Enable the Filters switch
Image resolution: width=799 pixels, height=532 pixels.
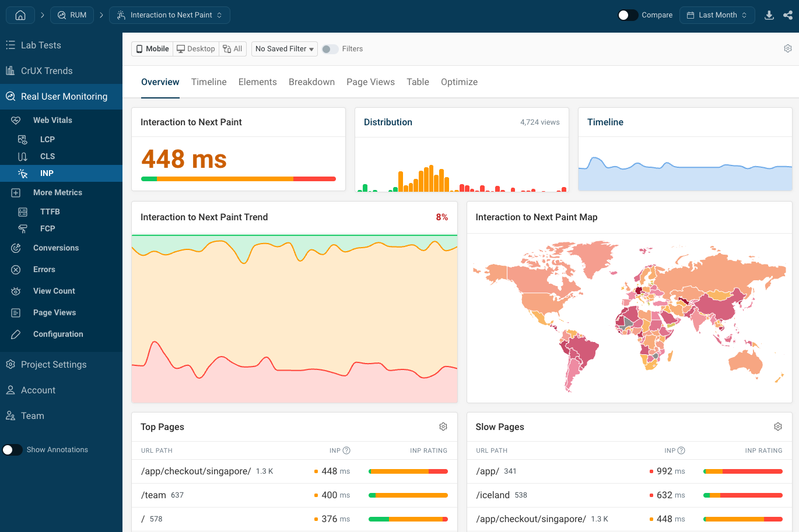[x=328, y=49]
